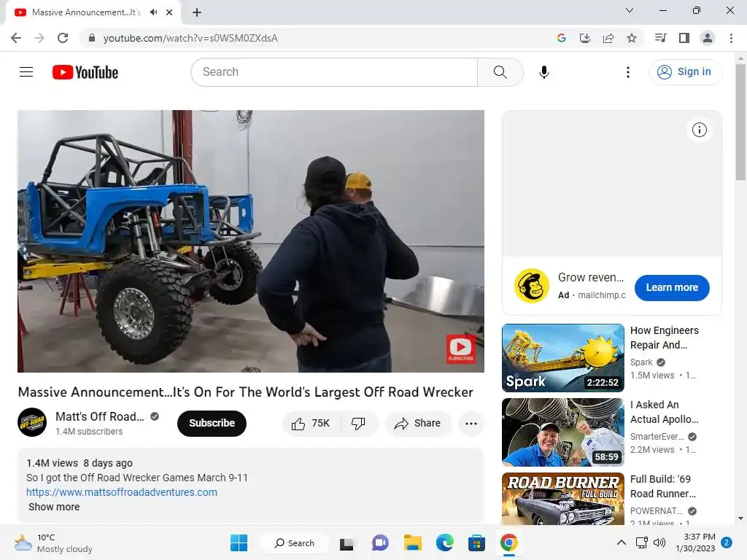747x560 pixels.
Task: Open Matt's Off Road channel avatar
Action: click(x=32, y=422)
